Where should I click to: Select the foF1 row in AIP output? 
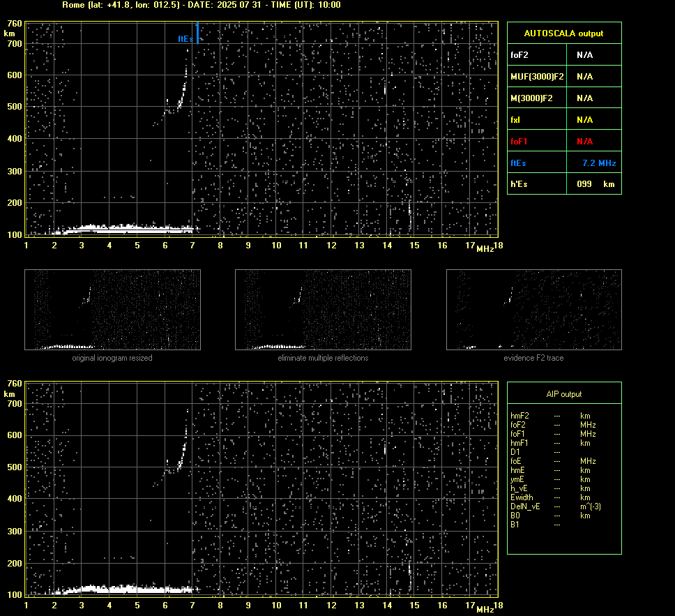(x=553, y=434)
